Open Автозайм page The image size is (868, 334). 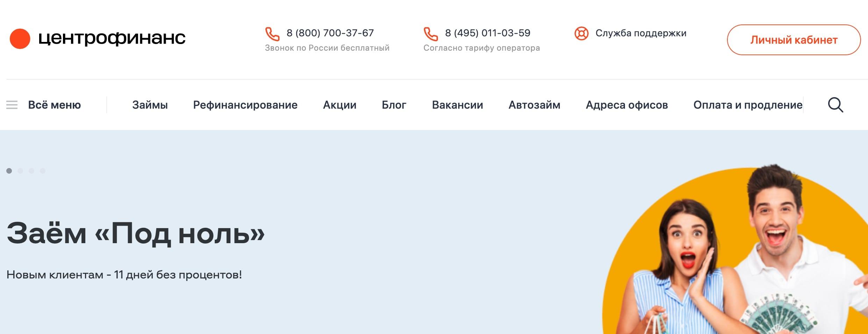[534, 105]
